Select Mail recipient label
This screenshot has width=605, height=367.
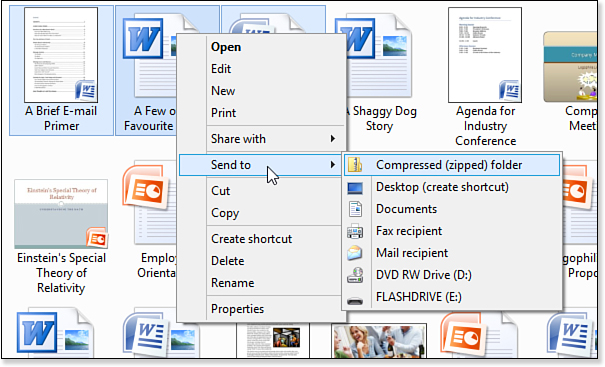point(412,253)
